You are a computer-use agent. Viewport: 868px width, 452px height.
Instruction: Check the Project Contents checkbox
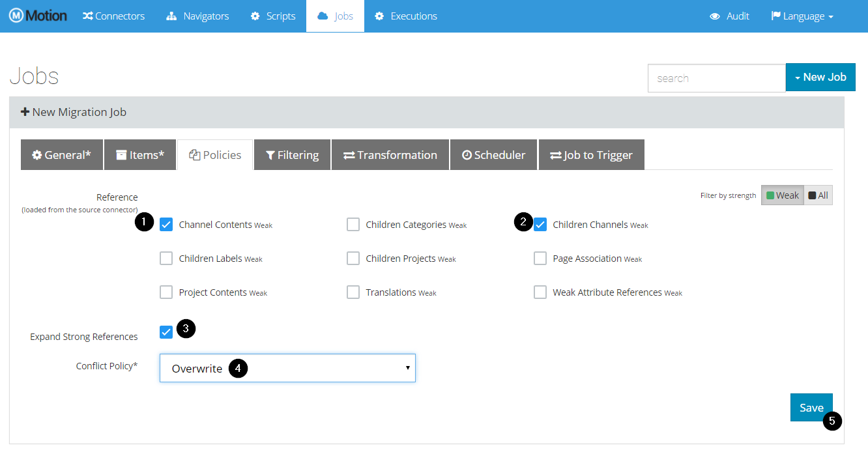click(x=166, y=292)
